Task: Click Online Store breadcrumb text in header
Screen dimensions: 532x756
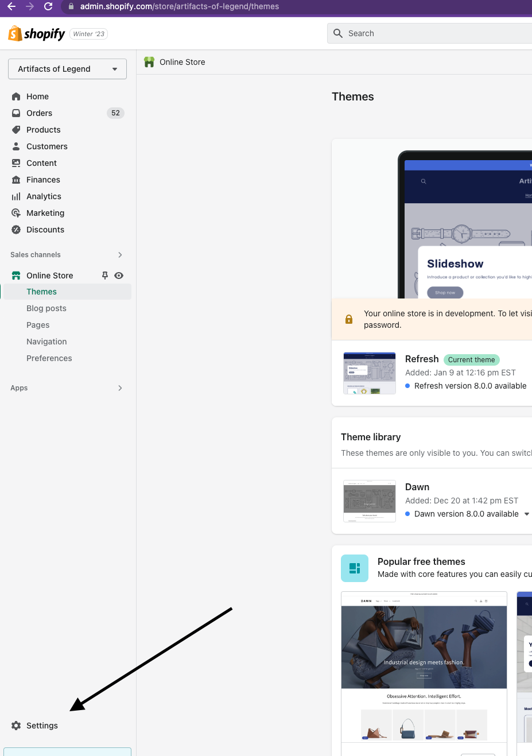Action: pyautogui.click(x=182, y=62)
